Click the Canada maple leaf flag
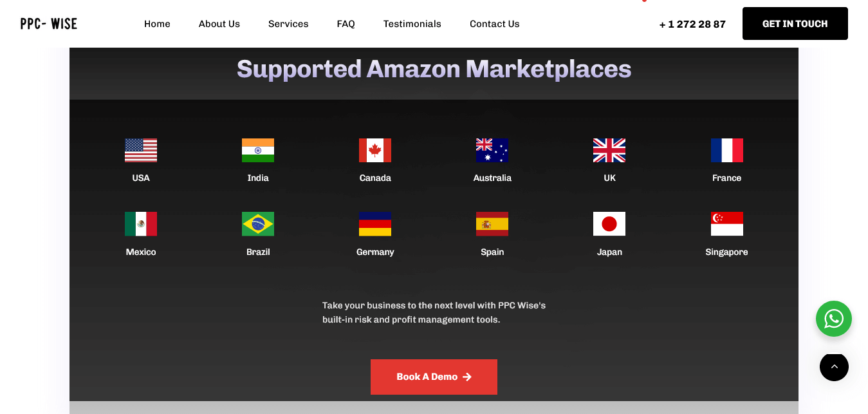Viewport: 868px width, 414px height. [375, 150]
